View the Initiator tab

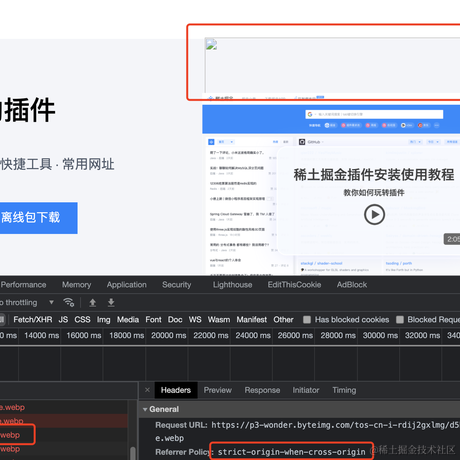(306, 390)
